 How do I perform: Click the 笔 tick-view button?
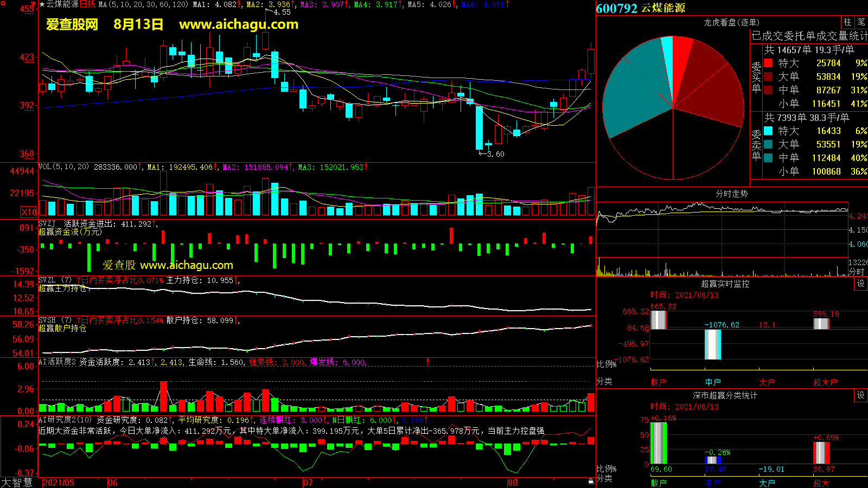pyautogui.click(x=861, y=22)
